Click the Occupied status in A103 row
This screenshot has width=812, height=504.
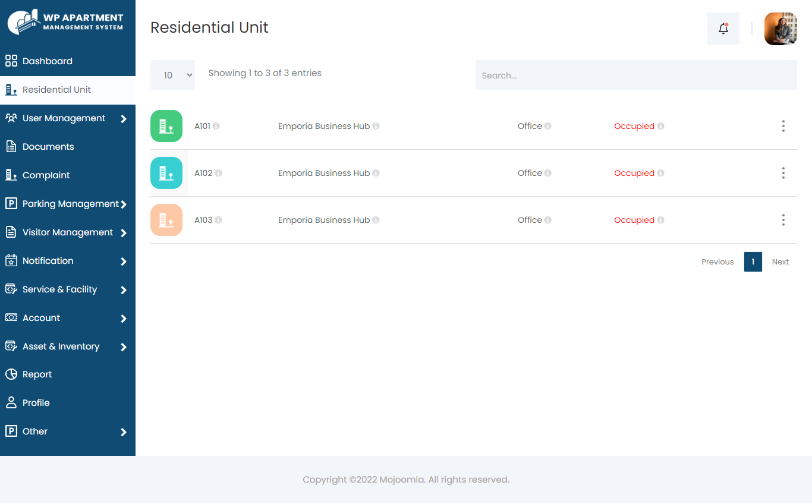coord(634,220)
